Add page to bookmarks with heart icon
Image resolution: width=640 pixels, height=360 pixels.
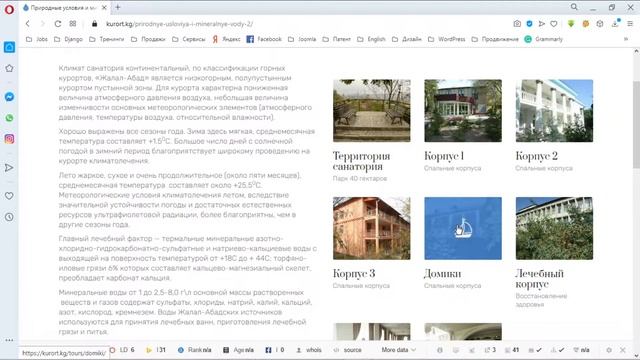coord(554,24)
